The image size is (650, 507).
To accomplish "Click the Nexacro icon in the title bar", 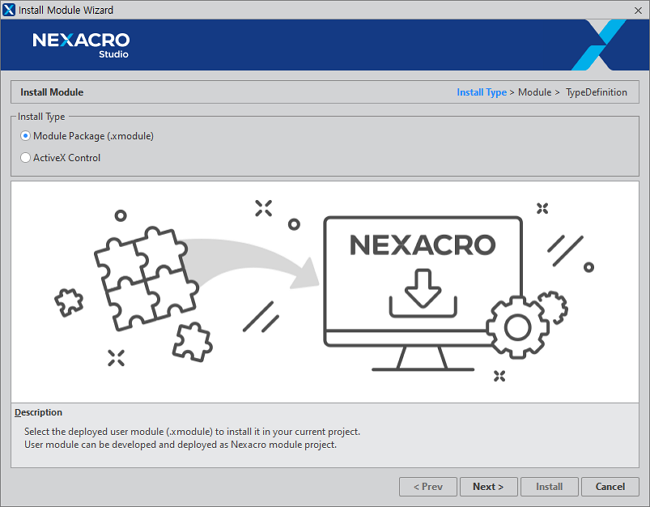I will pos(10,10).
